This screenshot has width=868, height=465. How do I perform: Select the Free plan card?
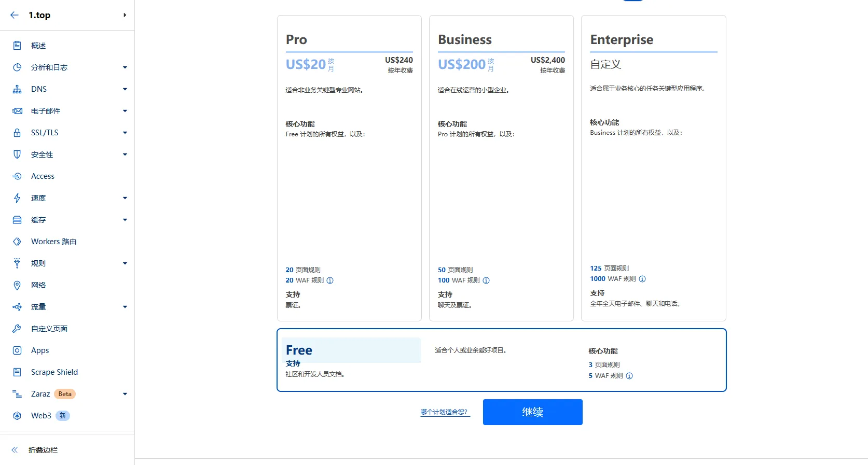pos(501,360)
